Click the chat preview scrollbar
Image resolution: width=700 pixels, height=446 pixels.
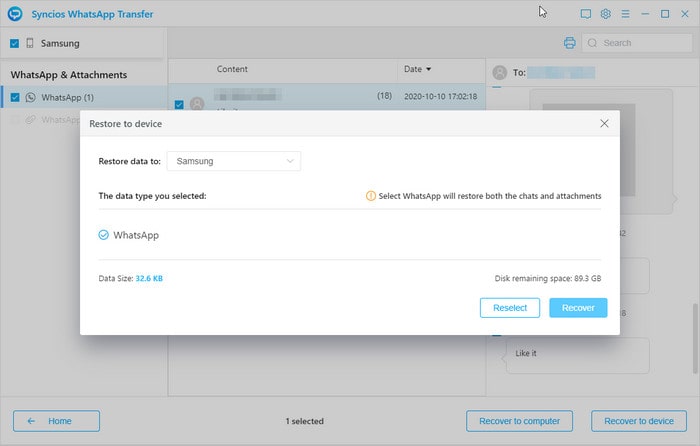coord(695,338)
